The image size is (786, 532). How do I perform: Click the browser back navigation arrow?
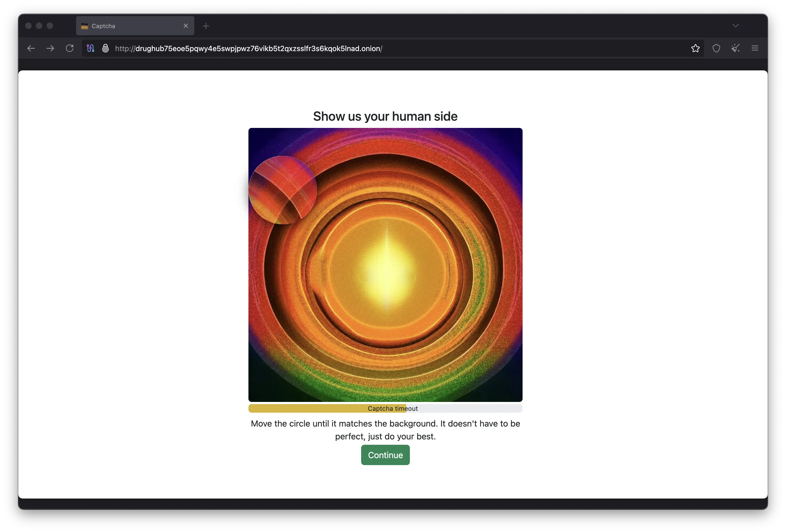(31, 48)
